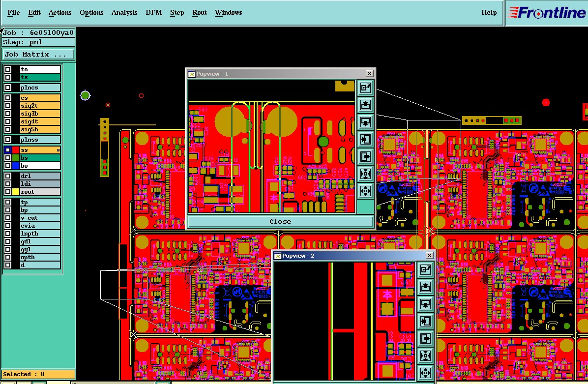Click the Job : 6e05100ya0 field
The width and height of the screenshot is (588, 384).
tap(39, 32)
